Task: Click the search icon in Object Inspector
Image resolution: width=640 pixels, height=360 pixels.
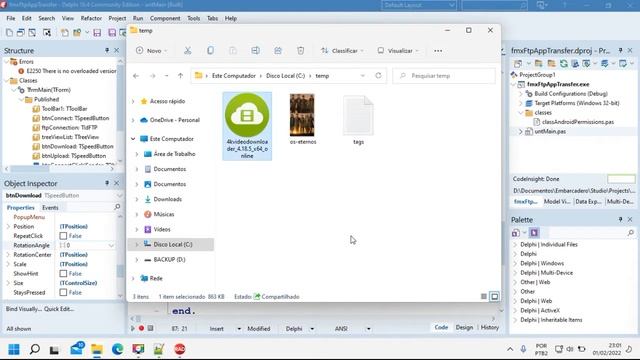Action: click(x=117, y=207)
